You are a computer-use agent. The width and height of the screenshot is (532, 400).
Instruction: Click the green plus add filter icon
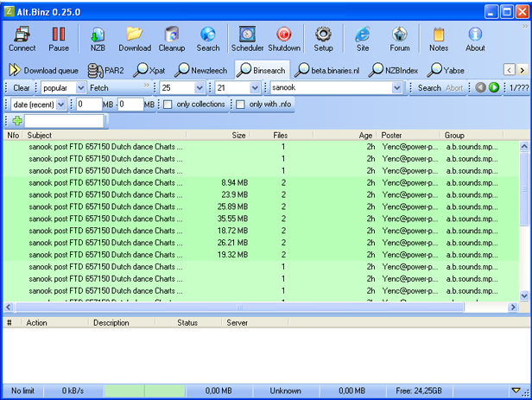click(x=17, y=120)
